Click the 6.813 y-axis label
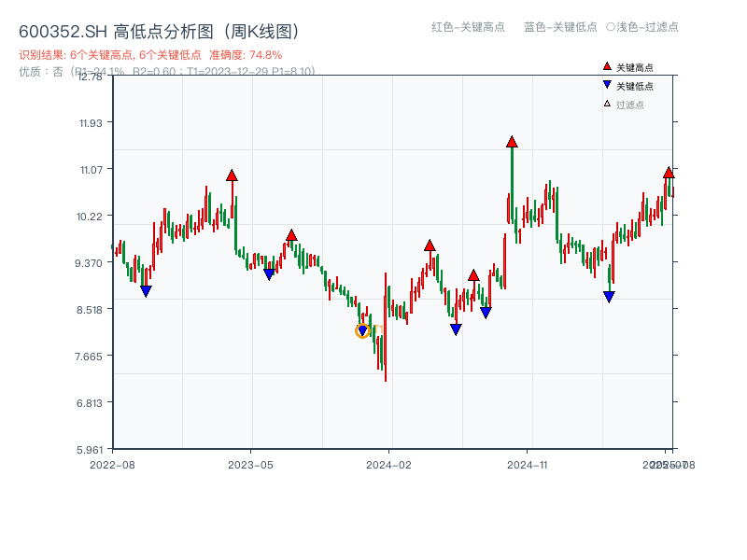Image resolution: width=747 pixels, height=560 pixels. pyautogui.click(x=89, y=403)
